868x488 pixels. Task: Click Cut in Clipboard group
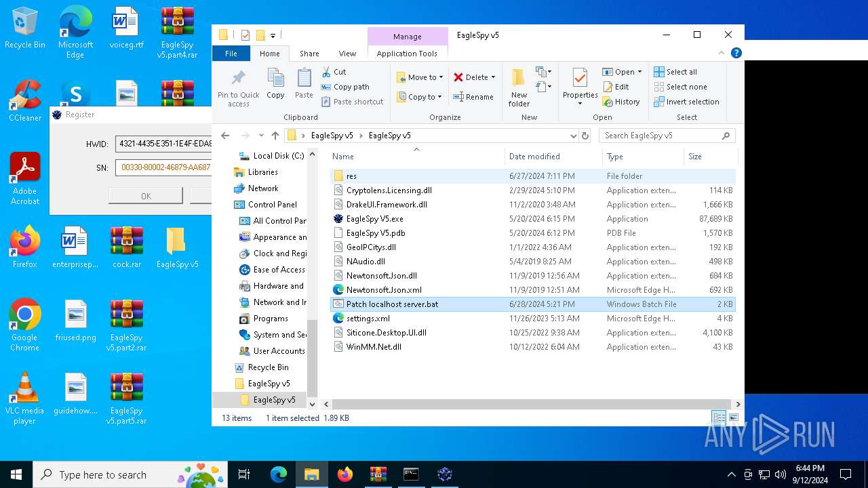coord(334,72)
